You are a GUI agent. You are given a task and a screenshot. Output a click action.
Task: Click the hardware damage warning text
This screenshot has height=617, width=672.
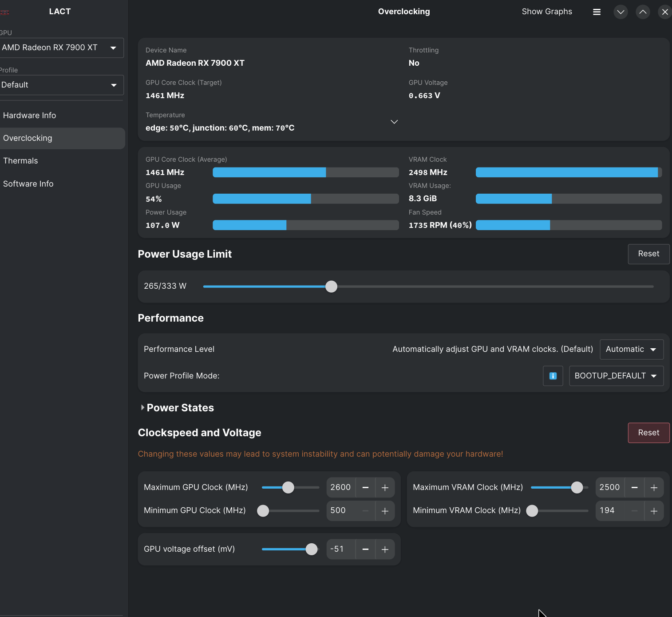(320, 454)
